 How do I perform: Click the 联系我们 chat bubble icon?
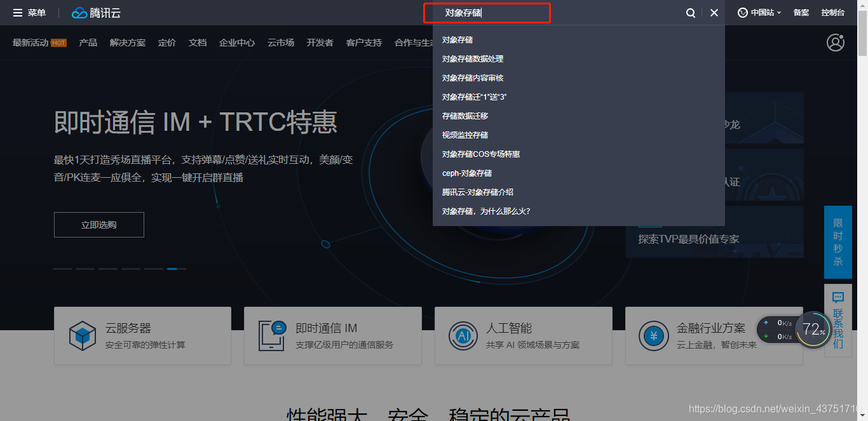coord(838,297)
